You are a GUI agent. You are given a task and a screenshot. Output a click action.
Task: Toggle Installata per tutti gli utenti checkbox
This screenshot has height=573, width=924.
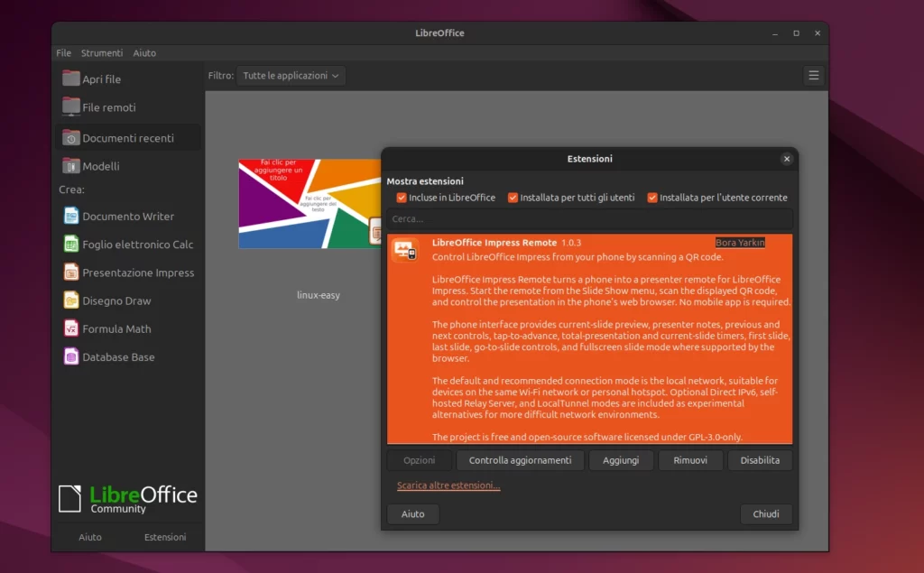click(513, 198)
